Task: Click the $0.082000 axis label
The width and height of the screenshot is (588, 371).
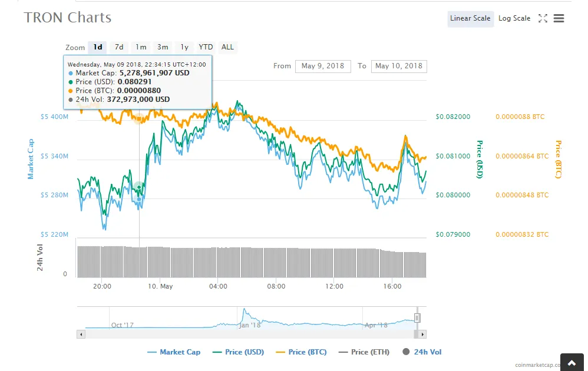Action: [x=452, y=117]
